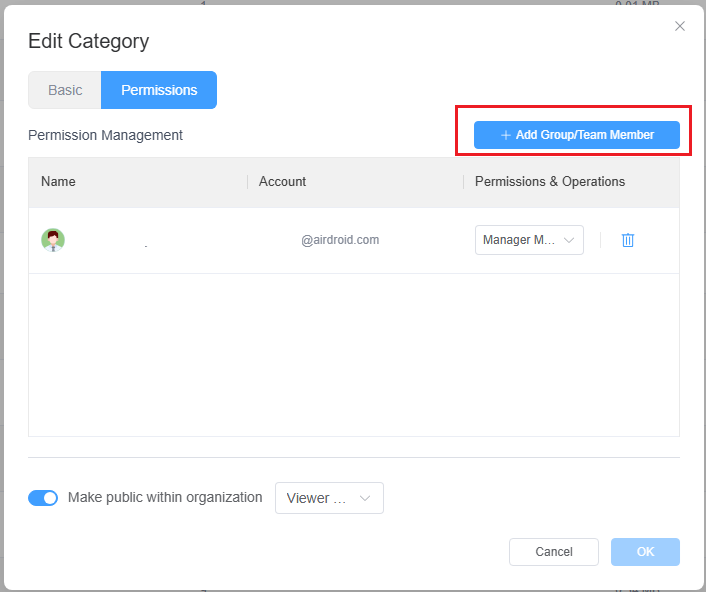Click the @airdroid.com account email
706x592 pixels.
[x=340, y=240]
